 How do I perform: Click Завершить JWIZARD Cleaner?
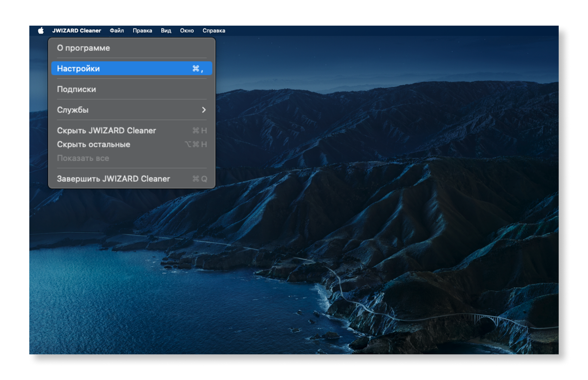click(x=131, y=179)
